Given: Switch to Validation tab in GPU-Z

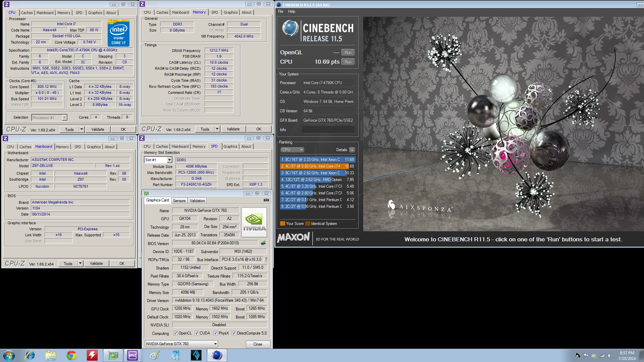Looking at the screenshot, I should click(197, 201).
